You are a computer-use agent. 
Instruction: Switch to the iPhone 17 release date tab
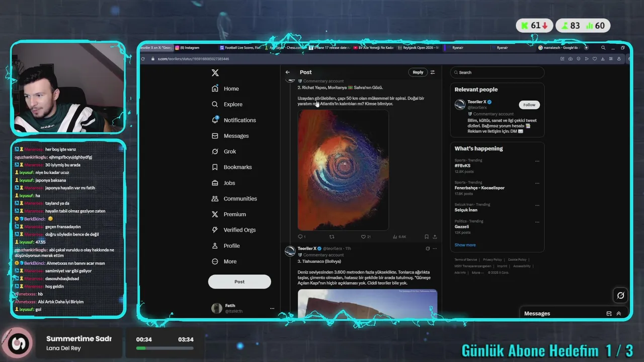[x=329, y=48]
